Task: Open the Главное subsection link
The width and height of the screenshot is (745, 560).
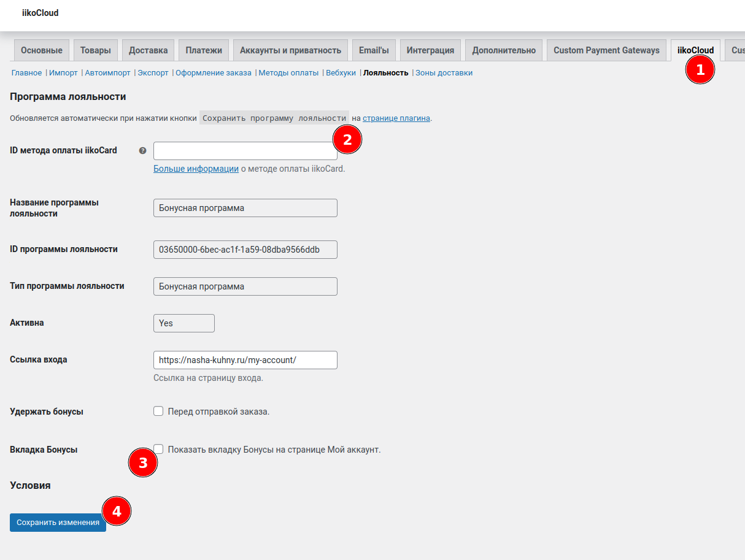Action: pyautogui.click(x=26, y=72)
